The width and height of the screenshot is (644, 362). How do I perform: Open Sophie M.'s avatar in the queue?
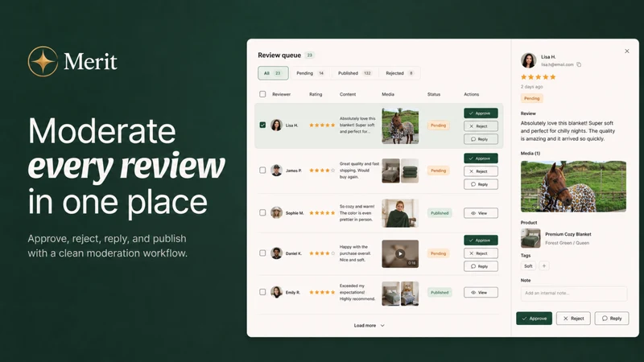click(x=276, y=212)
